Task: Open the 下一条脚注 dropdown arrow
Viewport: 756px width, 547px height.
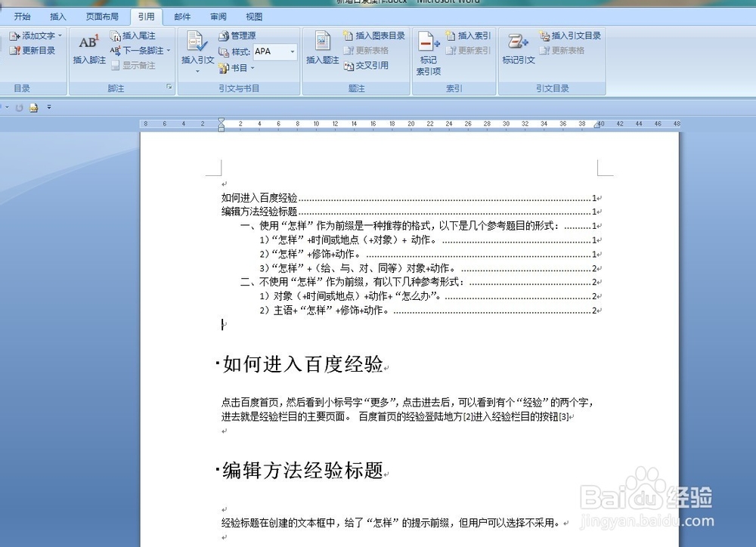Action: pos(169,50)
